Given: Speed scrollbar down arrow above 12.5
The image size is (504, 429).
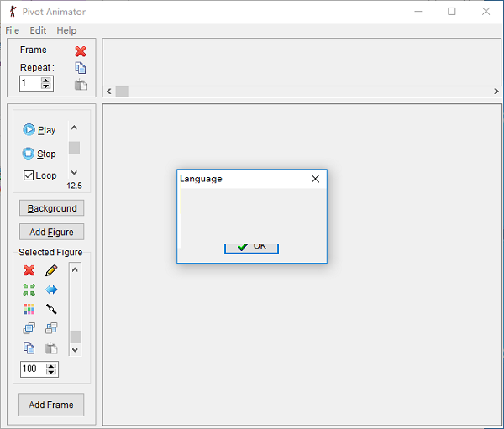Looking at the screenshot, I should point(74,173).
